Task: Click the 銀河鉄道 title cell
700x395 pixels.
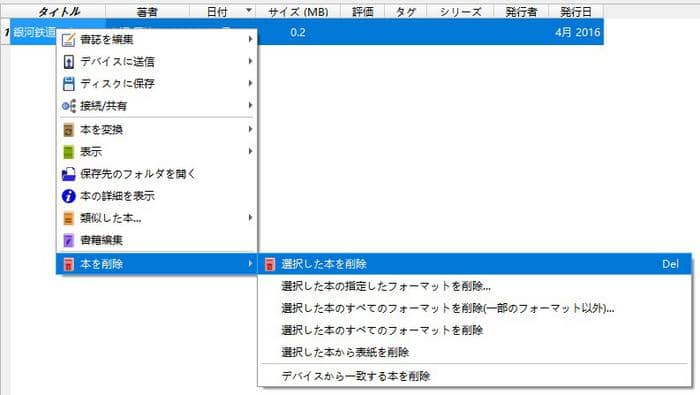Action: coord(34,32)
